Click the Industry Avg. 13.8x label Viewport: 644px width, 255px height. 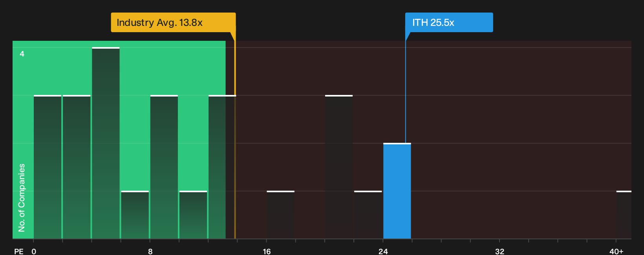(x=173, y=22)
